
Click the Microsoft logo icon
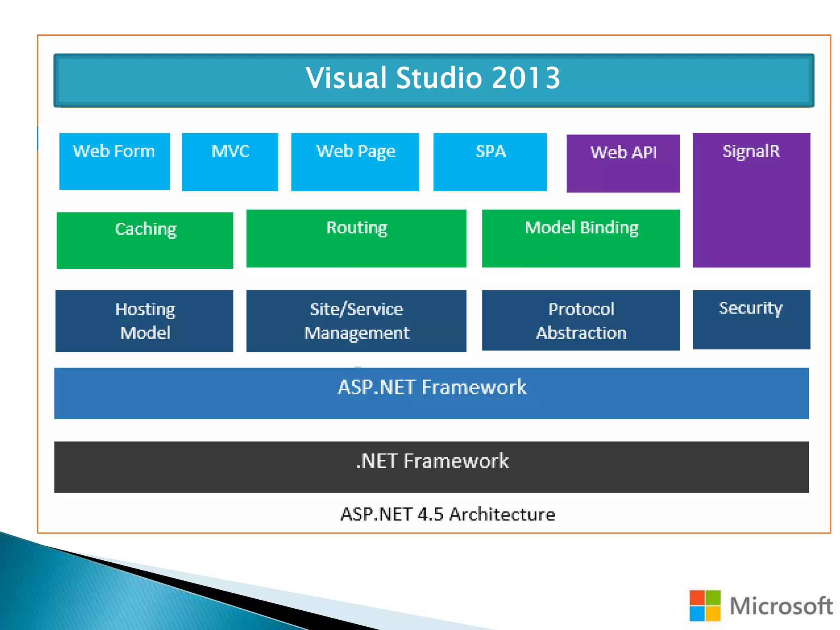point(705,605)
